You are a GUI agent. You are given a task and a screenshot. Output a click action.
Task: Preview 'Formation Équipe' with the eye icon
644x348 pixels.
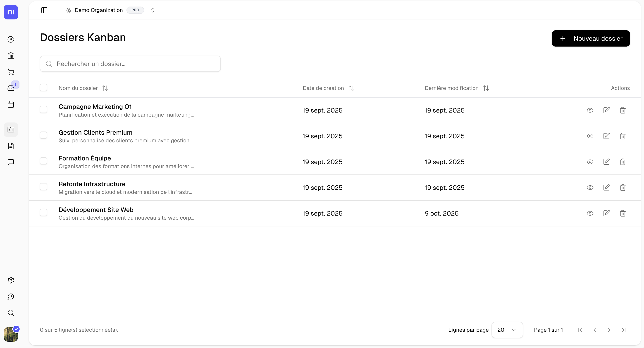click(x=590, y=162)
